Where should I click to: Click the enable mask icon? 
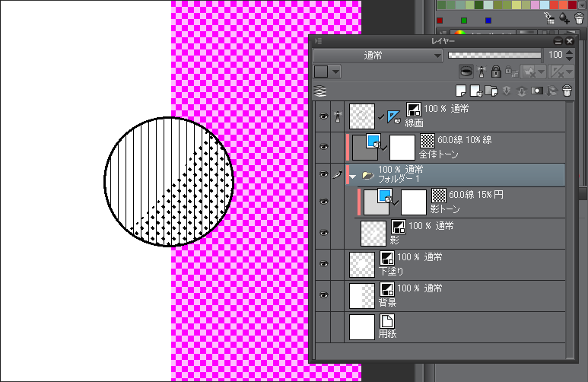point(529,72)
